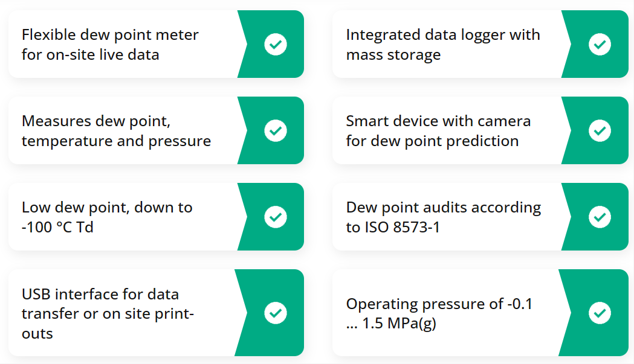Click 'Integrated data logger with mass storage' text

pos(443,45)
